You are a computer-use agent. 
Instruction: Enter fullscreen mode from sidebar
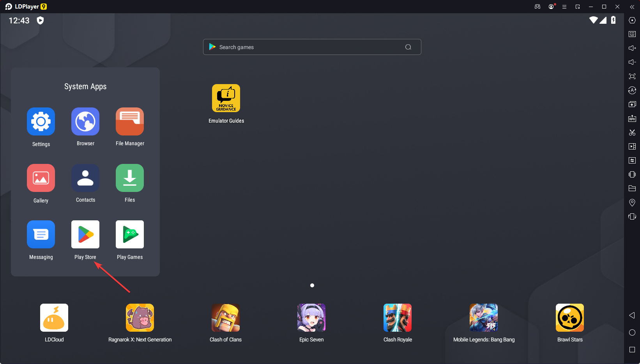[x=632, y=76]
